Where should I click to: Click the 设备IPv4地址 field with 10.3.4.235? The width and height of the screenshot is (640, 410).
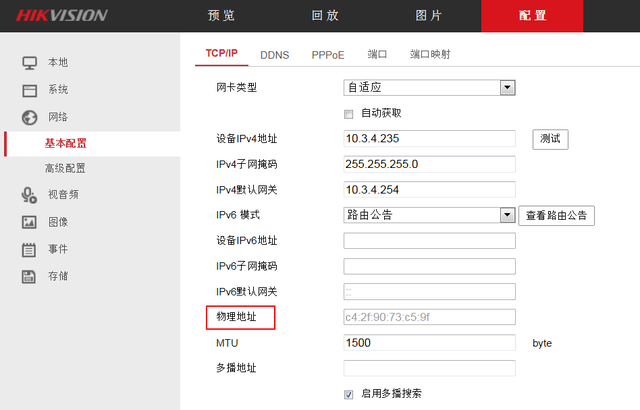(x=429, y=139)
